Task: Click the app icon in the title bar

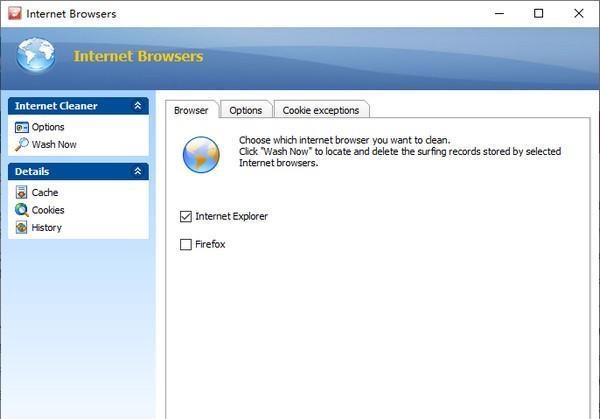Action: [15, 13]
